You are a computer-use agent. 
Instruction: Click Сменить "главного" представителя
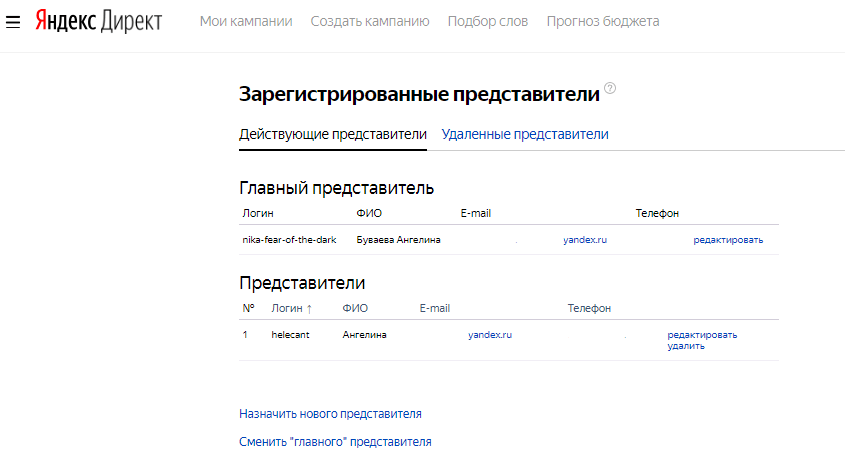tap(335, 441)
